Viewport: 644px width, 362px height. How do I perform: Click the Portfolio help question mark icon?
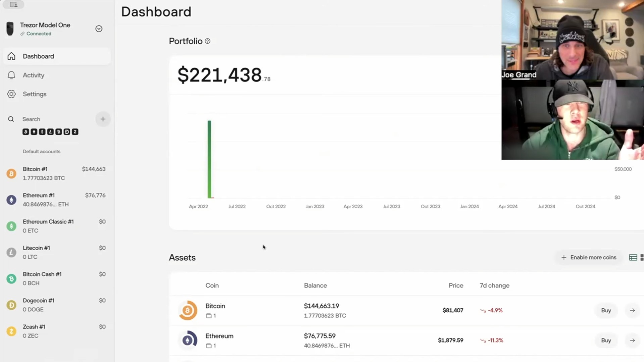207,41
